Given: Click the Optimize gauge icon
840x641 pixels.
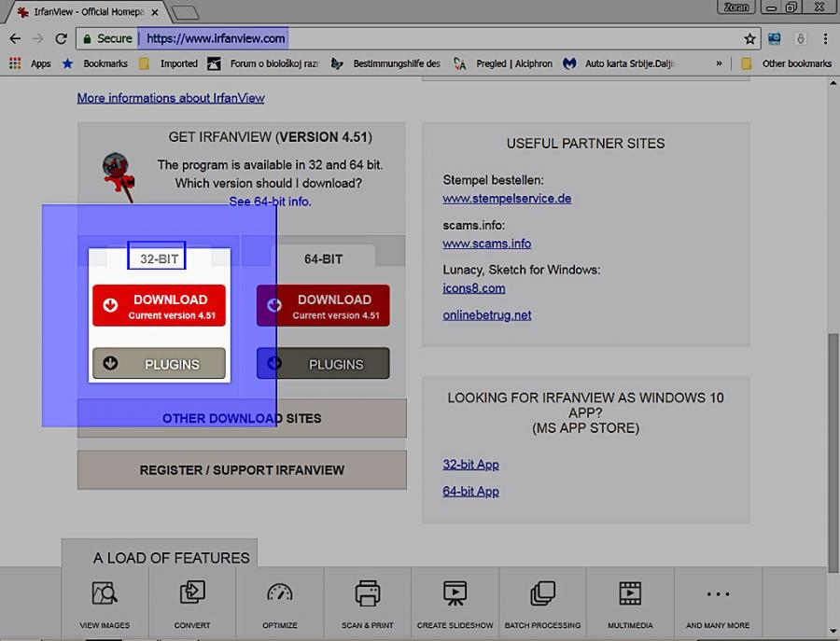Looking at the screenshot, I should pos(280,592).
